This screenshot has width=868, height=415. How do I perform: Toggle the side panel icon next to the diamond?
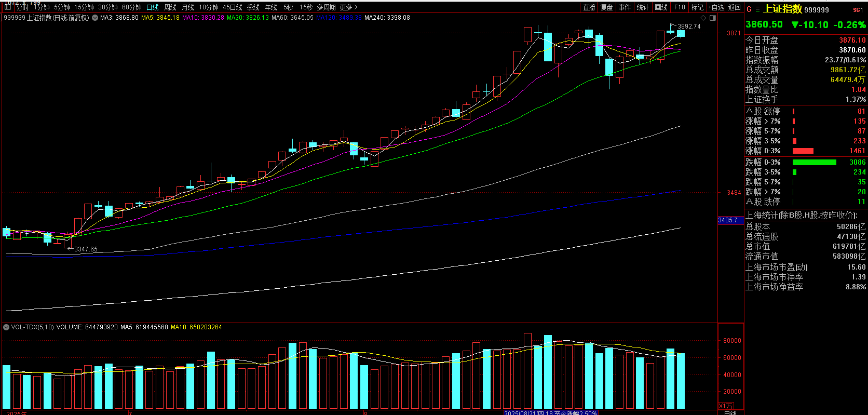tap(713, 18)
